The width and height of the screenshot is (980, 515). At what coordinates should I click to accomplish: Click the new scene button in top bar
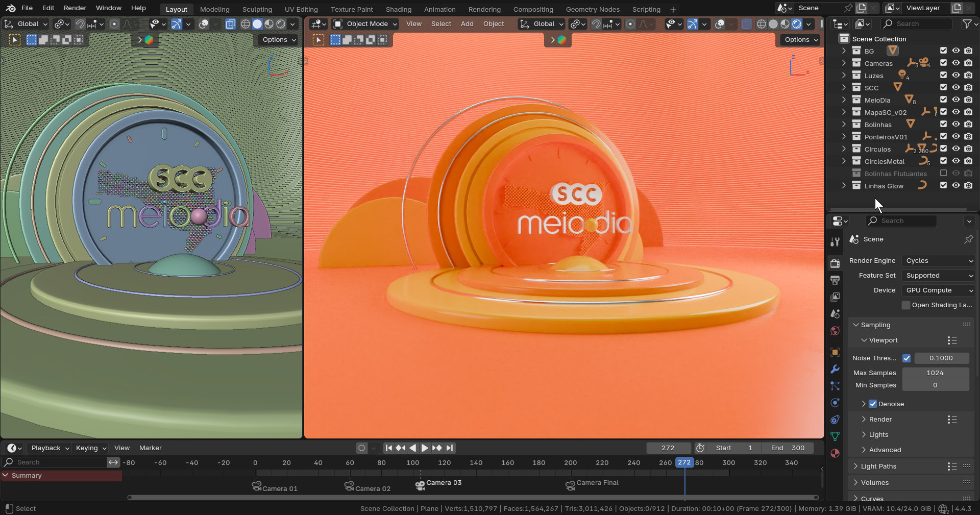(x=861, y=8)
